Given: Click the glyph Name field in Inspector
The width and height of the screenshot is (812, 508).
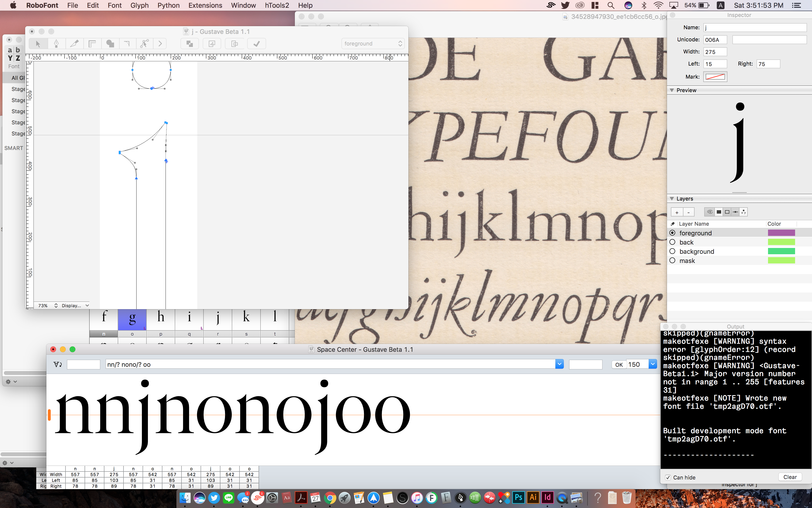Looking at the screenshot, I should [755, 28].
